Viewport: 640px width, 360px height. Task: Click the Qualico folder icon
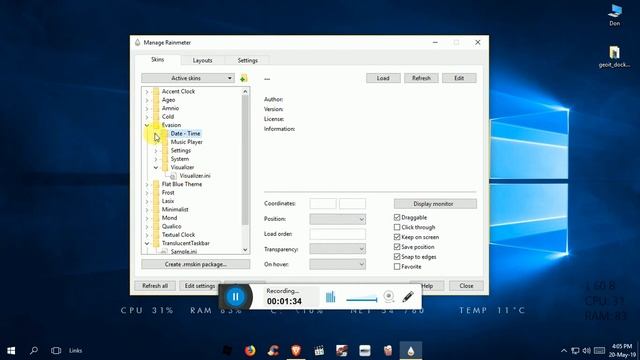click(x=156, y=227)
